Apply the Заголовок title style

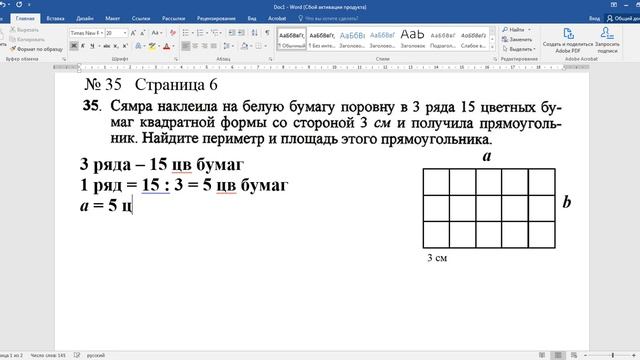pyautogui.click(x=413, y=39)
